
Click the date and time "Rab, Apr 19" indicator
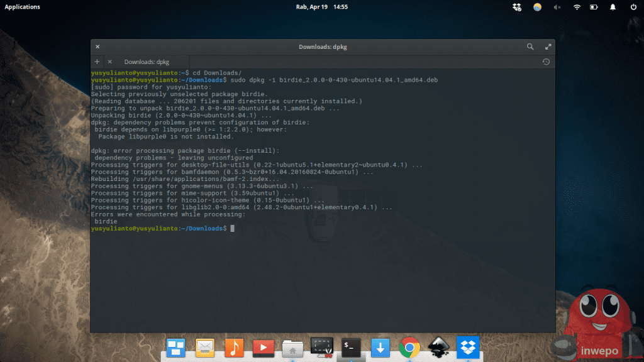click(x=321, y=7)
